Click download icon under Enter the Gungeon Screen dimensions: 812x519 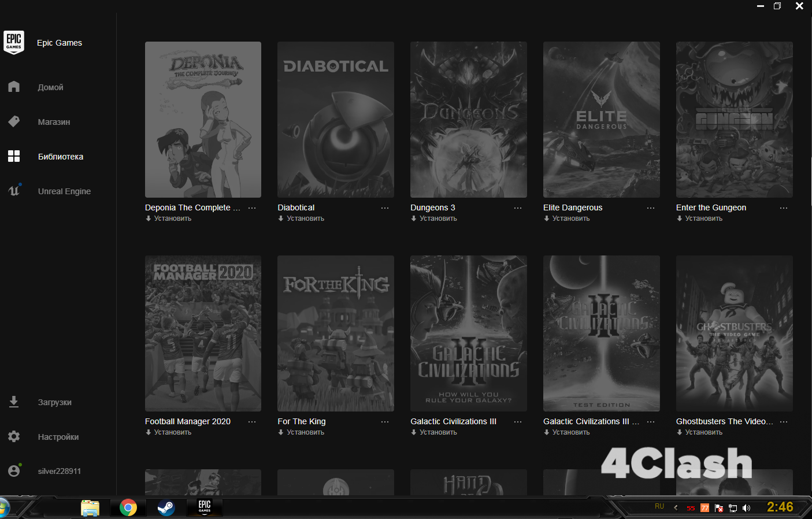point(680,218)
